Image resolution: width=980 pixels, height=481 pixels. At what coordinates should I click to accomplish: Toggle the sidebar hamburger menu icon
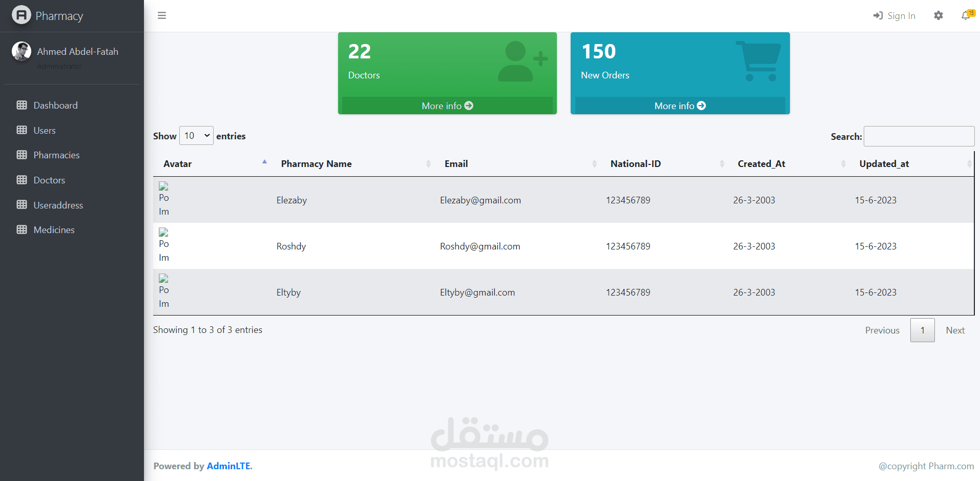161,15
